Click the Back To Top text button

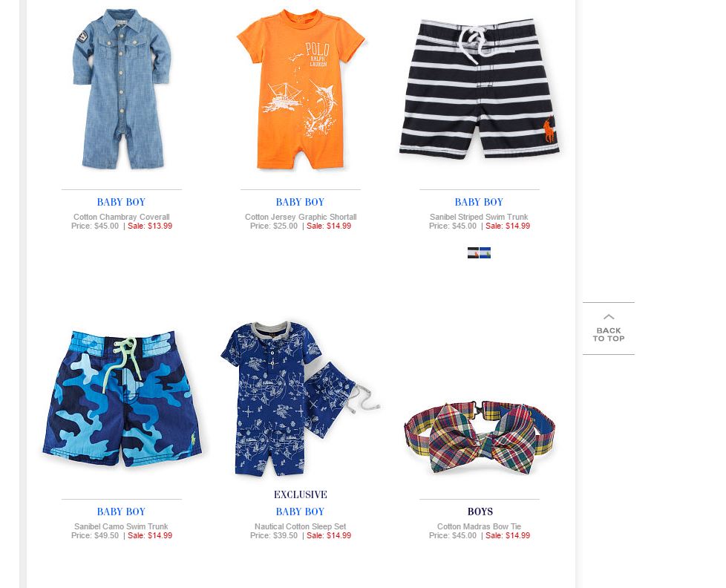coord(609,334)
